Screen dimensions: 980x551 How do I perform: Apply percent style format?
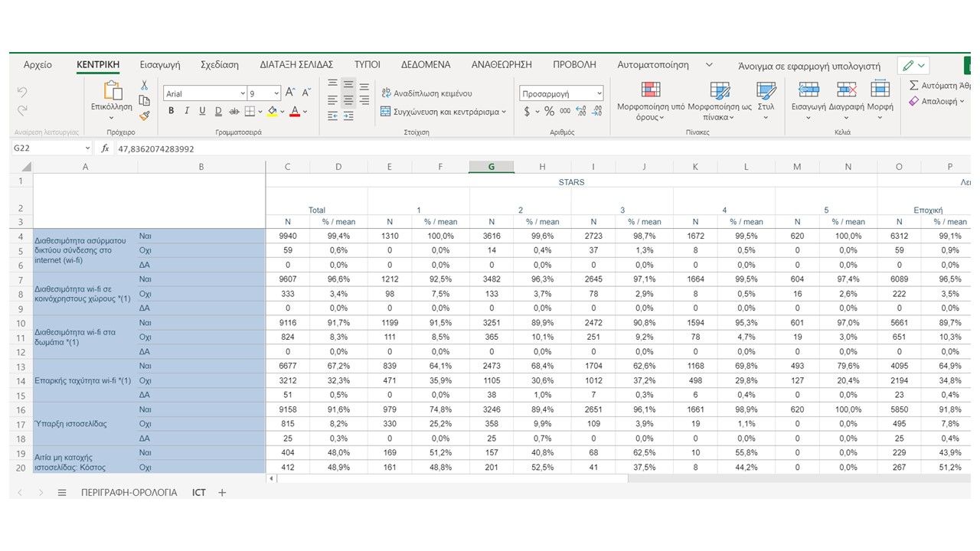(x=549, y=112)
